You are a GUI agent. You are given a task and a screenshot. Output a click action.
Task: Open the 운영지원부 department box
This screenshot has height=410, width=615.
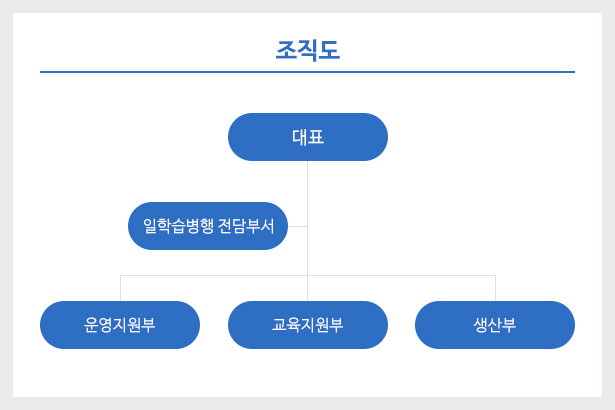pyautogui.click(x=120, y=325)
